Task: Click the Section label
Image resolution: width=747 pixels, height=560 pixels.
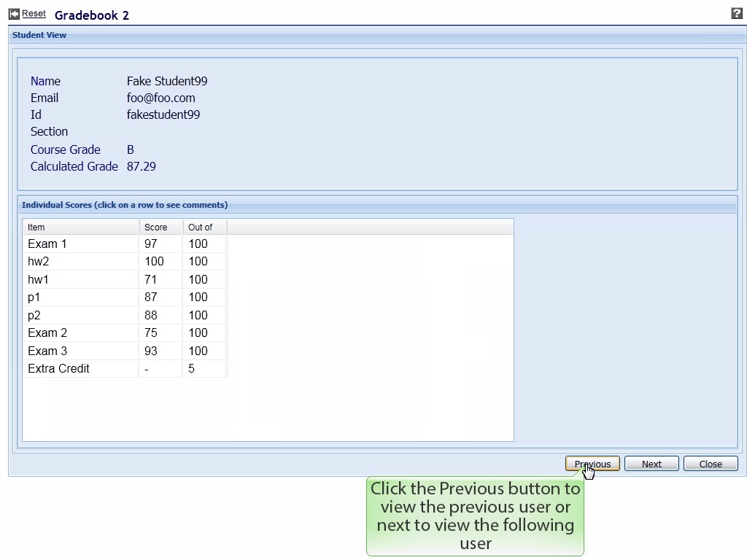Action: 49,131
